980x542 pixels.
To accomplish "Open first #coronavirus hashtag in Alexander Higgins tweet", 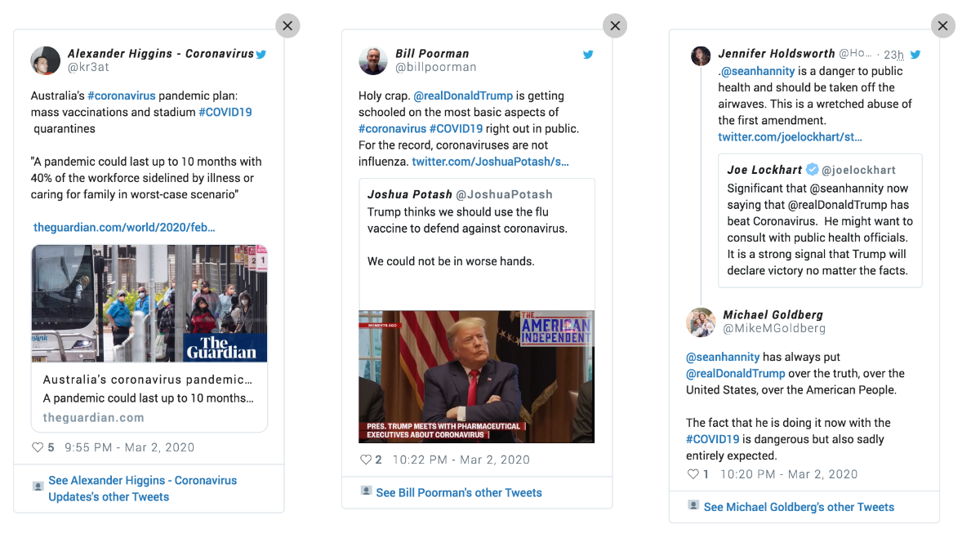I will click(x=121, y=96).
